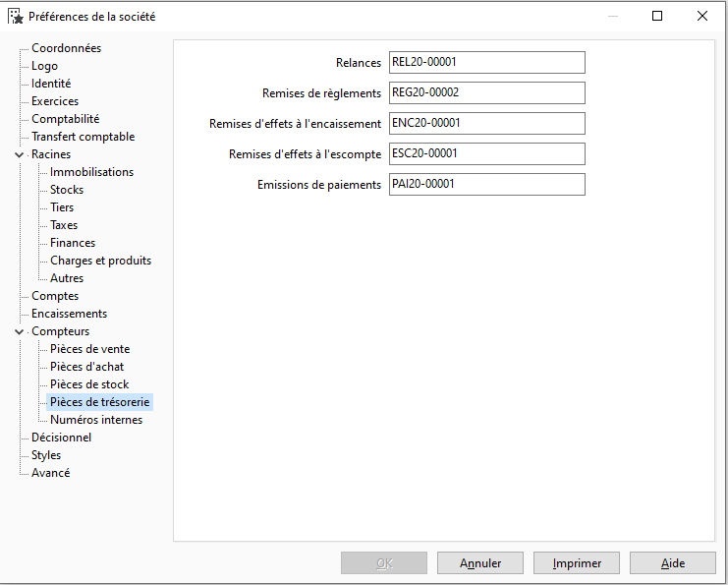Open Autres under Racines

[67, 278]
